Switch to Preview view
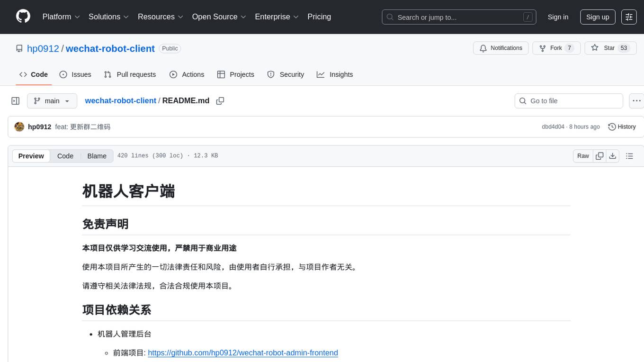This screenshot has height=362, width=644. pyautogui.click(x=31, y=156)
